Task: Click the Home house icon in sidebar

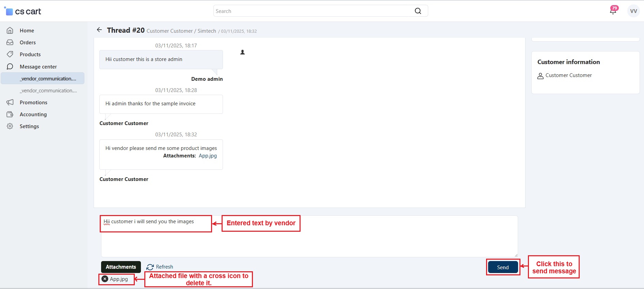Action: click(10, 31)
